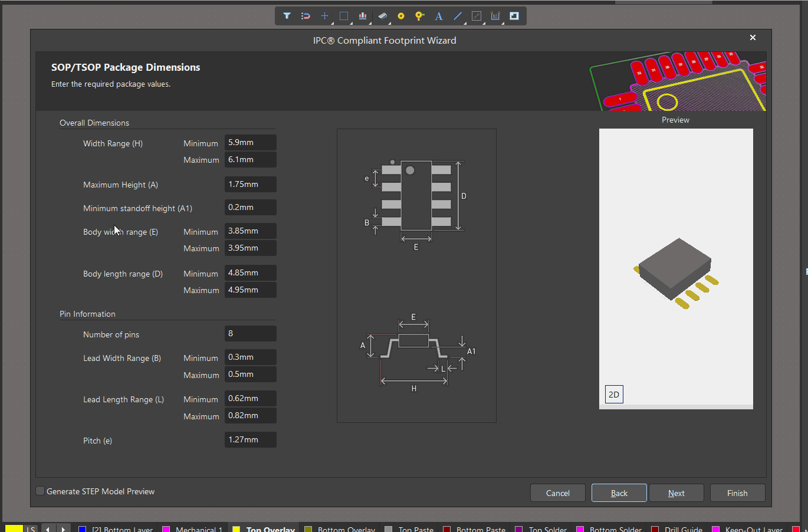Select the place text string tool
808x532 pixels.
point(439,16)
